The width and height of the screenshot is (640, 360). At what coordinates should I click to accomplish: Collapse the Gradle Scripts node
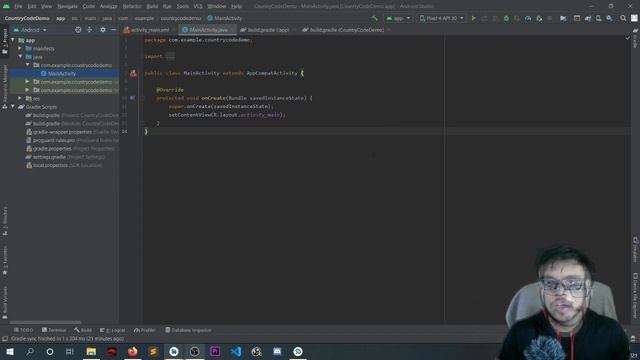tap(13, 107)
